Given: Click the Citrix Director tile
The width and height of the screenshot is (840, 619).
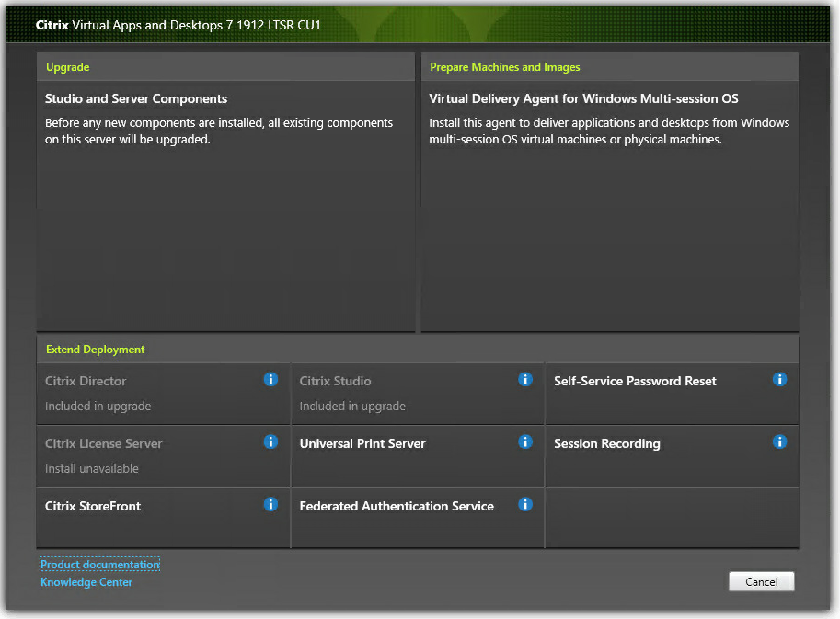Looking at the screenshot, I should (x=164, y=394).
